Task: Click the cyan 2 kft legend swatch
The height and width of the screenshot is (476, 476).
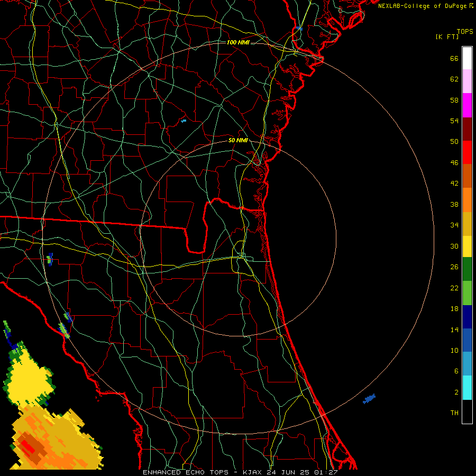Action: [x=467, y=388]
